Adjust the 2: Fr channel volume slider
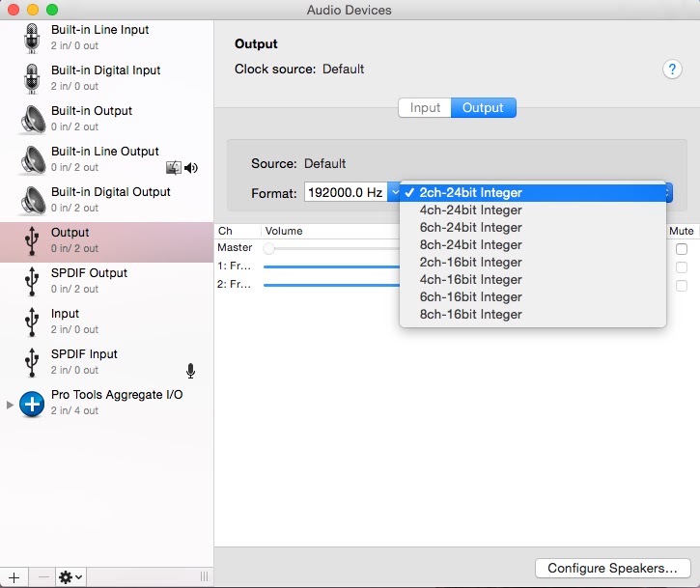Screen dimensions: 700x588 click(x=331, y=285)
